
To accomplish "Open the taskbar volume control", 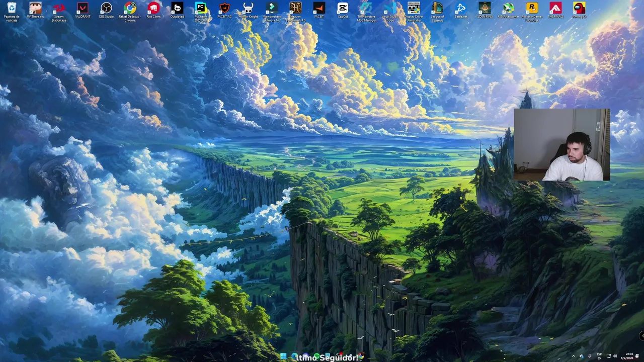I will coord(615,356).
